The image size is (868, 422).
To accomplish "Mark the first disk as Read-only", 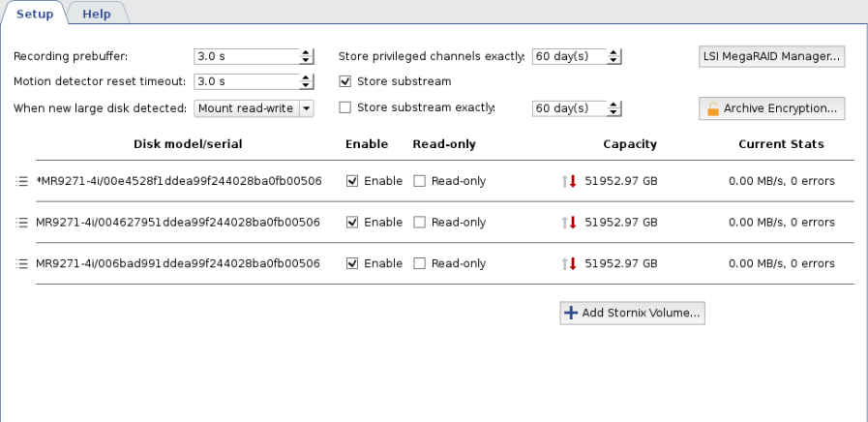I will pyautogui.click(x=419, y=181).
